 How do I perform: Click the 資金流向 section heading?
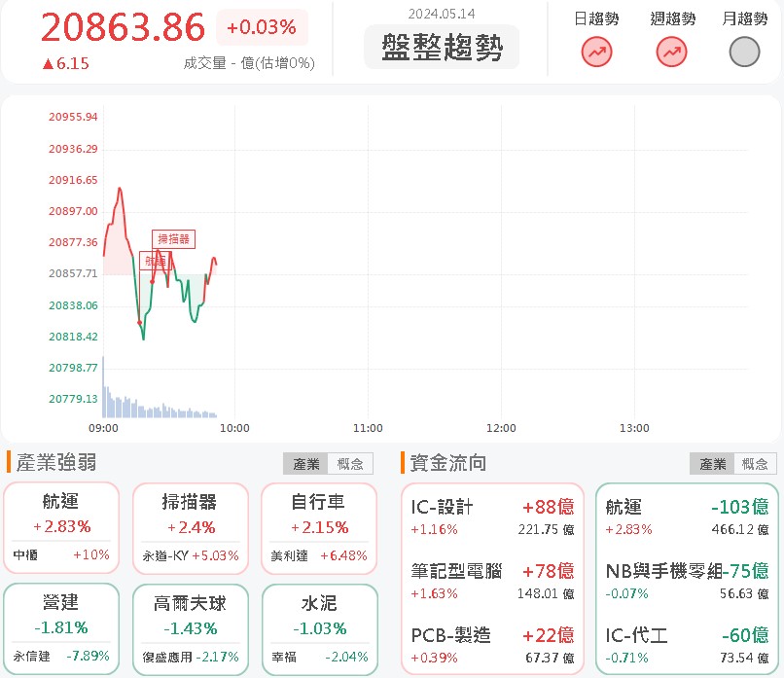pos(448,463)
